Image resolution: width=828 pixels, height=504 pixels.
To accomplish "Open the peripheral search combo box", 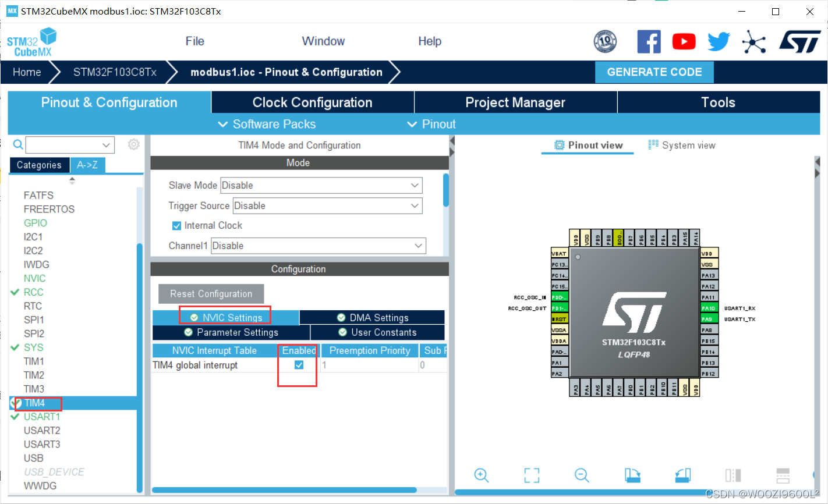I will 70,144.
